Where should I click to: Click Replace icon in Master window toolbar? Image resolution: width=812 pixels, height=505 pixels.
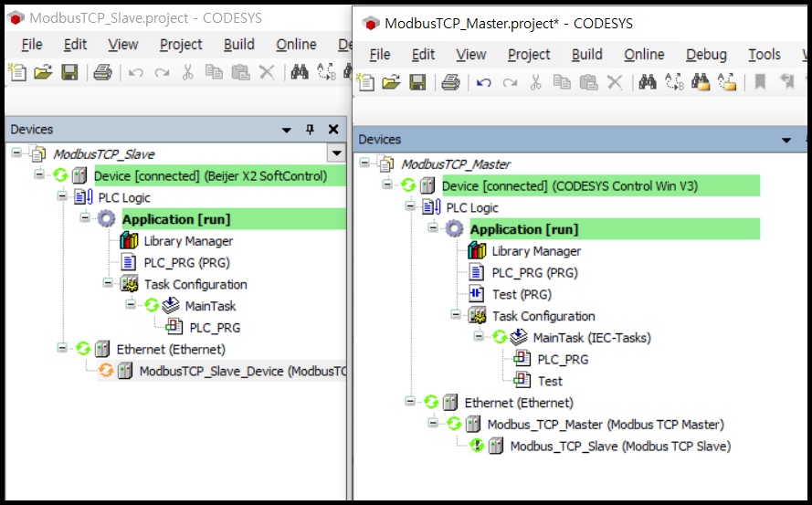tap(675, 82)
